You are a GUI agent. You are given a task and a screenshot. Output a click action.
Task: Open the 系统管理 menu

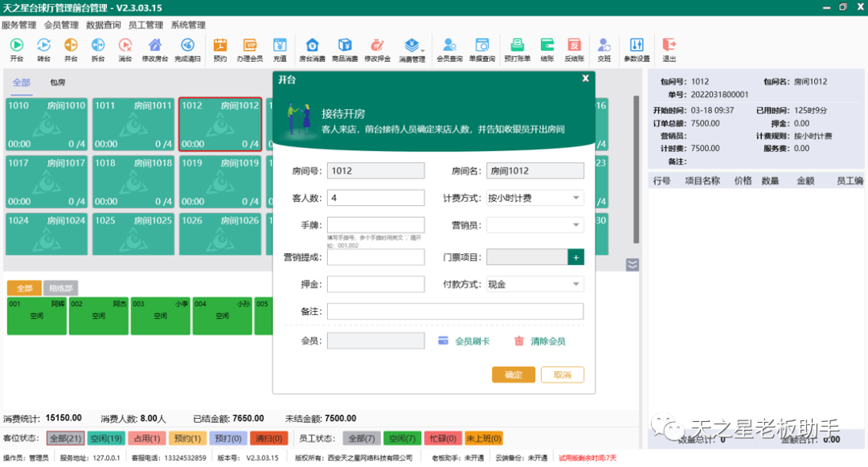tap(188, 24)
